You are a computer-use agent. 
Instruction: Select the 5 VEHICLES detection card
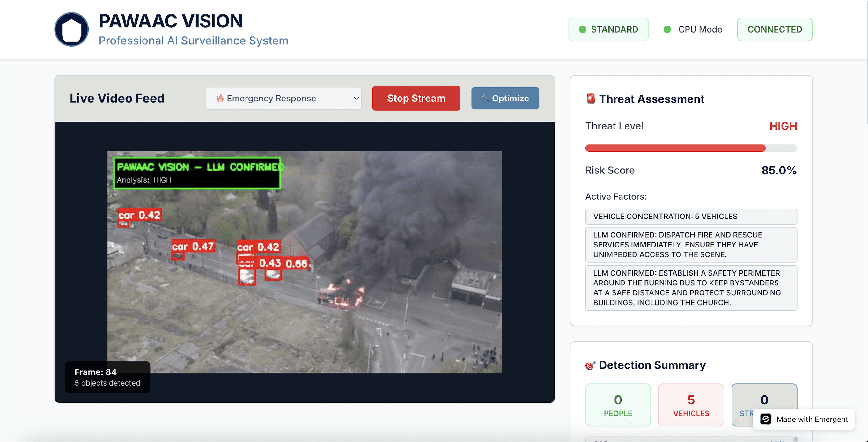click(691, 405)
